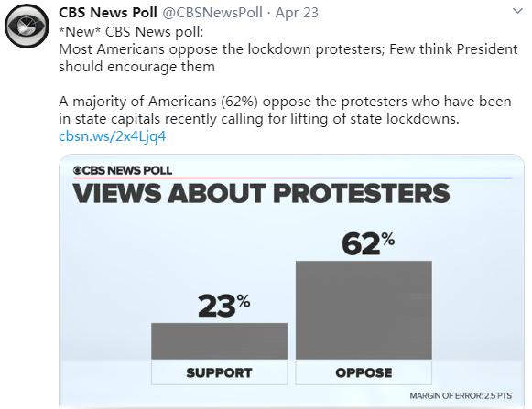Screen dimensions: 532x409
Task: Open the CBS News Poll display name
Action: (x=108, y=13)
